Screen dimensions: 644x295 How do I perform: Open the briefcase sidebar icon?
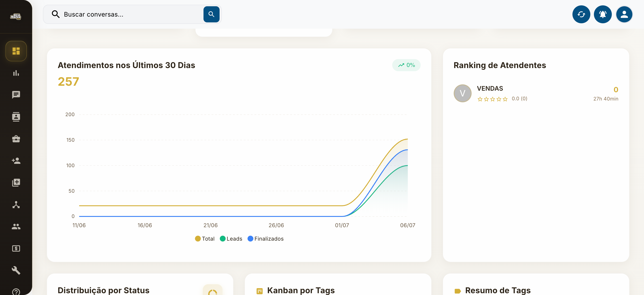[16, 139]
